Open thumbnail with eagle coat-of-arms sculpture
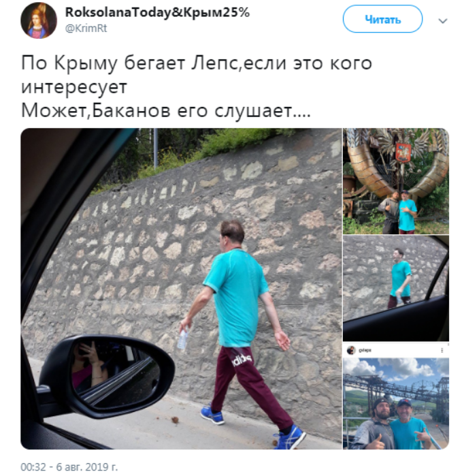This screenshot has width=462, height=476. click(x=396, y=181)
